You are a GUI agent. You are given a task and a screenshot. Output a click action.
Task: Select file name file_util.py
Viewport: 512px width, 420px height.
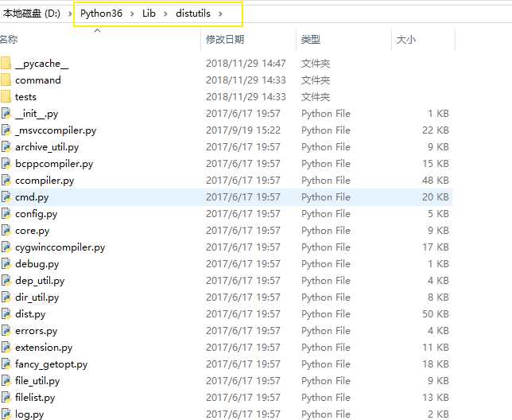tap(37, 380)
